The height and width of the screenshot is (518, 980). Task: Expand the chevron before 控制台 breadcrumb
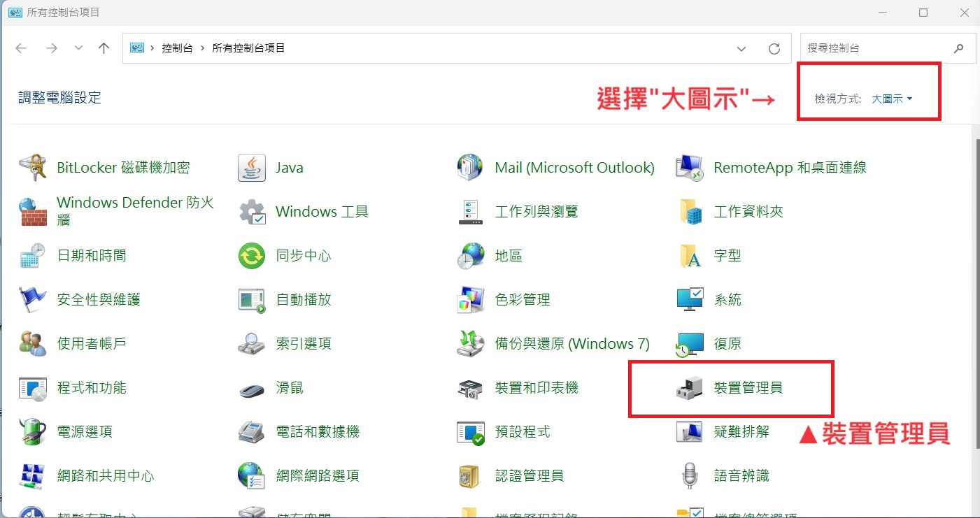click(152, 48)
